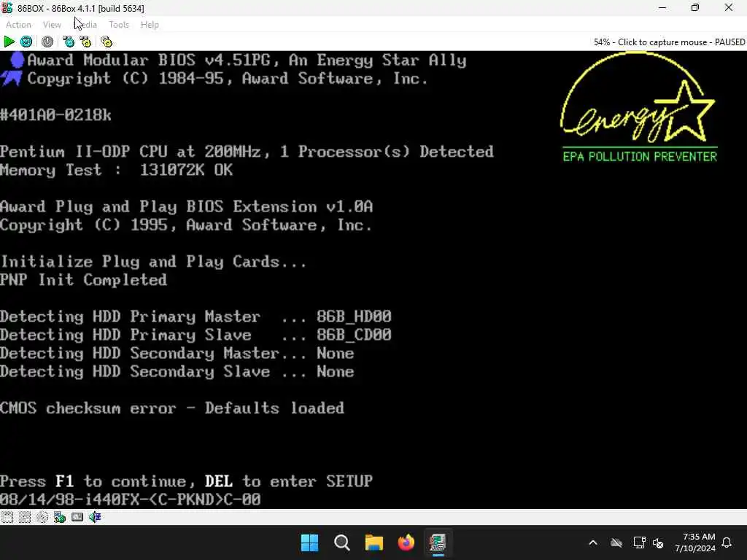Open machine settings via the rightmost yellow gear icon
The height and width of the screenshot is (560, 747).
pyautogui.click(x=107, y=42)
